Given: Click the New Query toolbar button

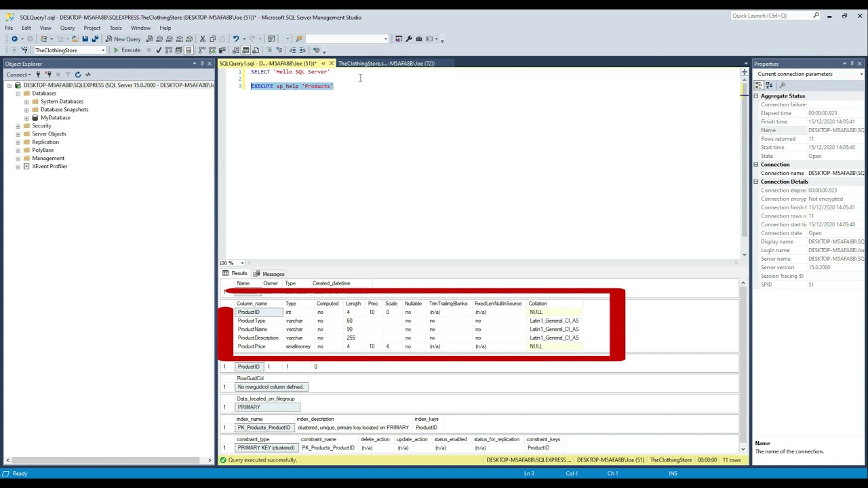Looking at the screenshot, I should 123,39.
